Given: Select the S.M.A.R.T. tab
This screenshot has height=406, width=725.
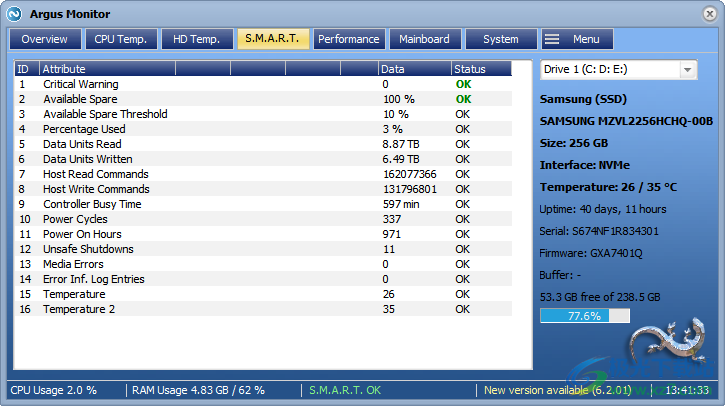Looking at the screenshot, I should click(x=272, y=39).
